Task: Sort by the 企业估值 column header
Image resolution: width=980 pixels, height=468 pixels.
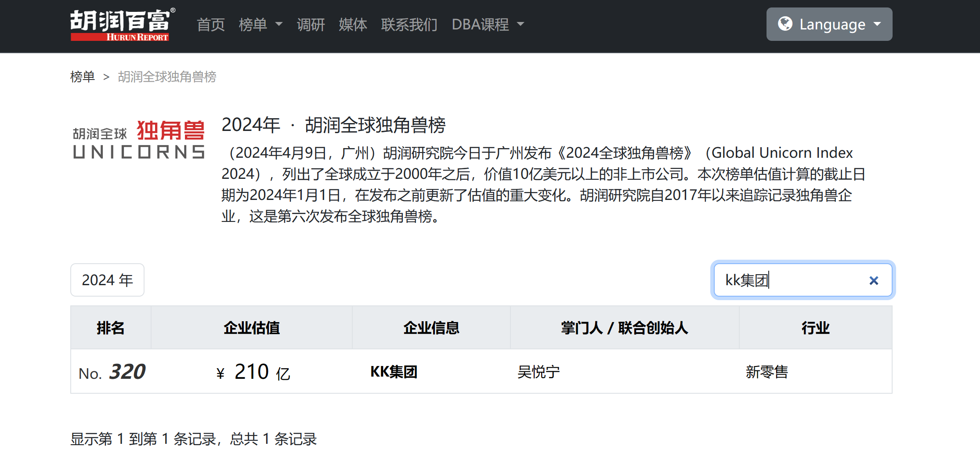Action: pyautogui.click(x=251, y=328)
